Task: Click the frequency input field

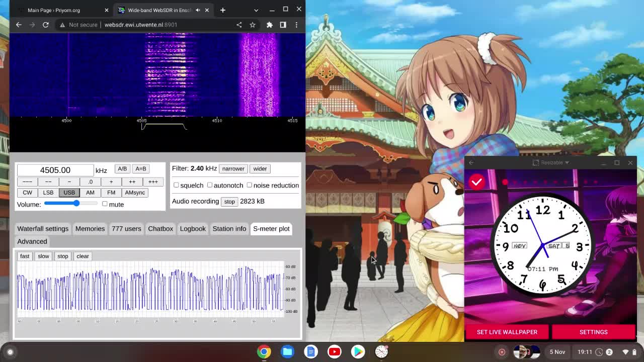Action: (x=55, y=170)
